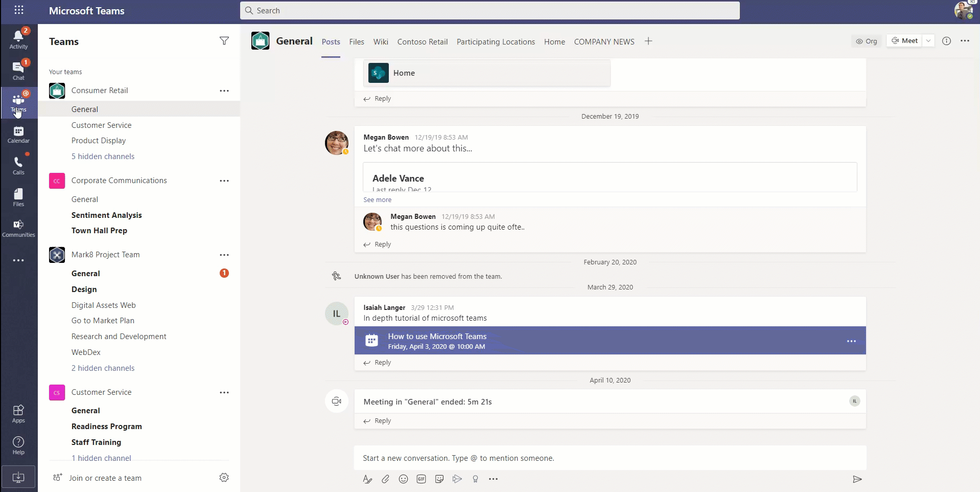Open message formatting options
Viewport: 980px width, 492px height.
pyautogui.click(x=367, y=479)
